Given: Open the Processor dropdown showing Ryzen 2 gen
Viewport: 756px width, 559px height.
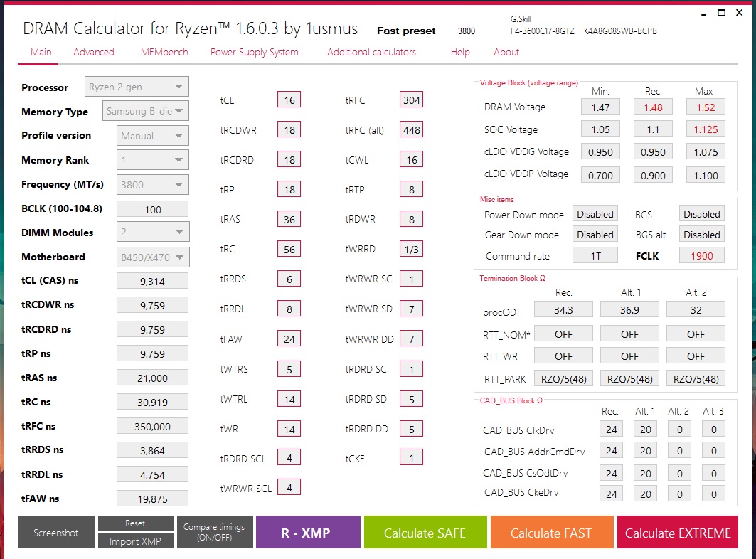Looking at the screenshot, I should point(137,87).
